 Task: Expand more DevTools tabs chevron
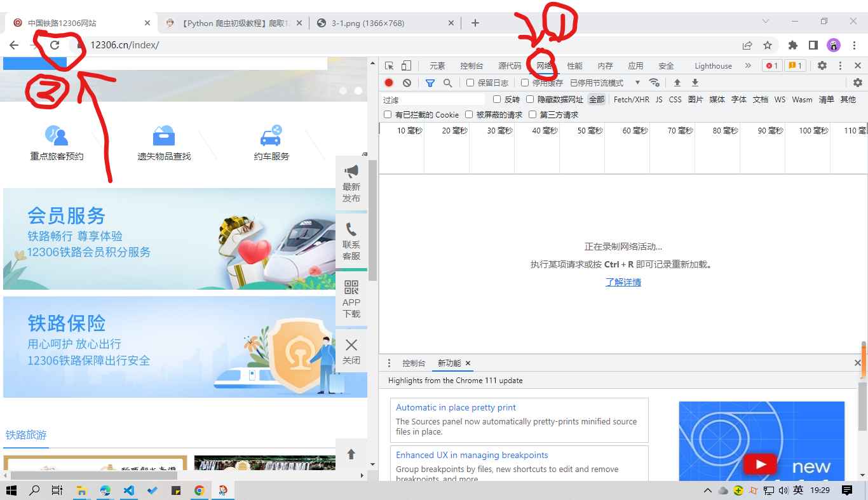click(x=748, y=65)
